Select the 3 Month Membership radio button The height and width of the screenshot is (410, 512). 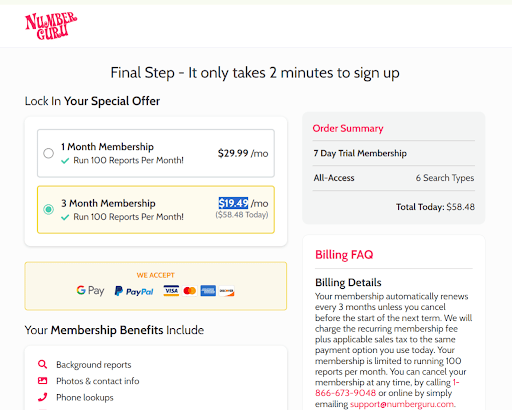[x=49, y=209]
